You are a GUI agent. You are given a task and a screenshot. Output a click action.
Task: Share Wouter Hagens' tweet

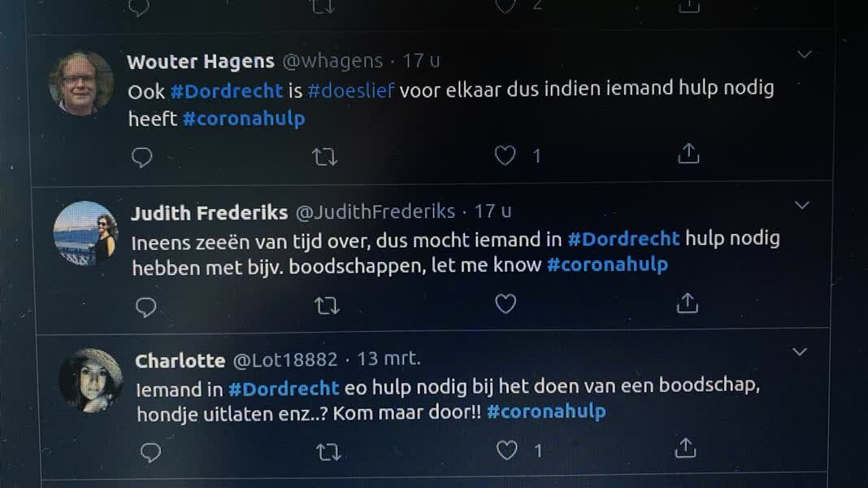688,154
